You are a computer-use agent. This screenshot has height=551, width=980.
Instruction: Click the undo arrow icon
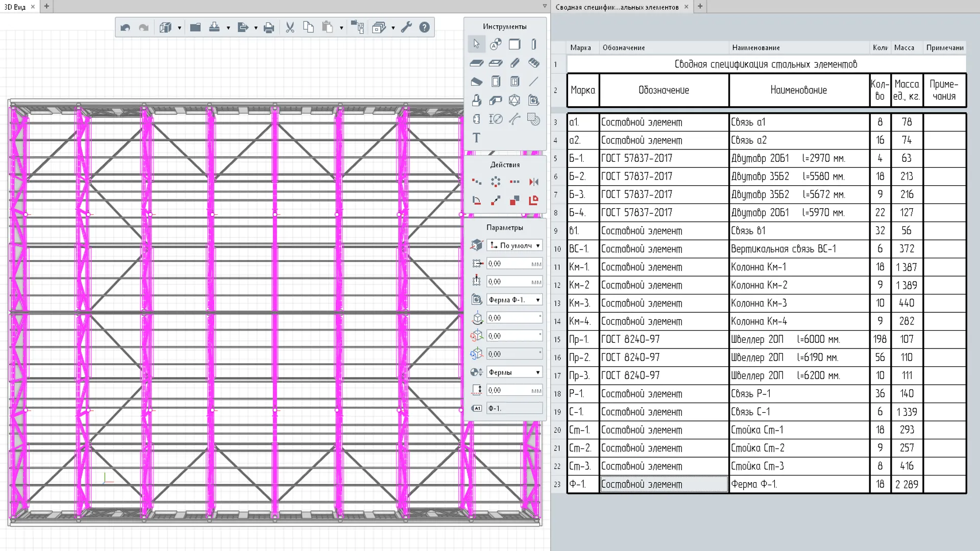(x=126, y=28)
